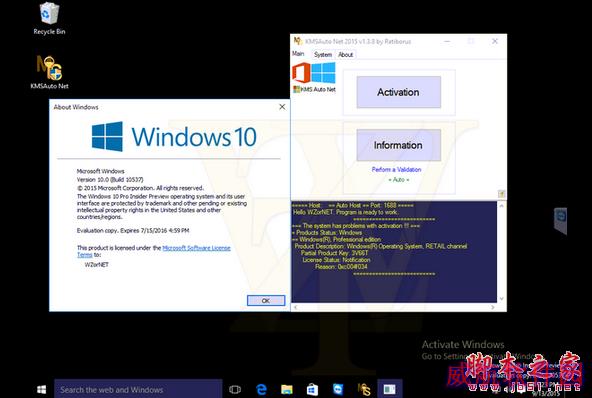Click the Windows logo in KMSAuto
This screenshot has width=592, height=398.
point(324,73)
